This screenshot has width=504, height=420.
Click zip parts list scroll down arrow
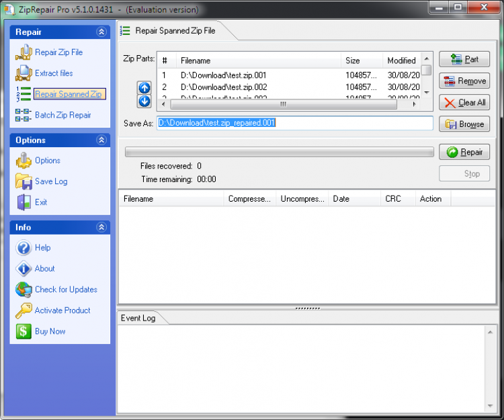[427, 93]
